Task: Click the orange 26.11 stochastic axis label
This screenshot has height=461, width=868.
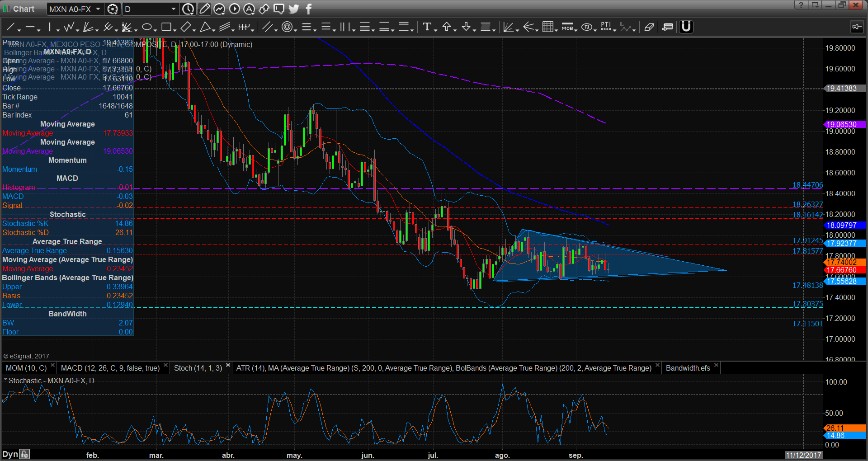Action: (x=844, y=428)
